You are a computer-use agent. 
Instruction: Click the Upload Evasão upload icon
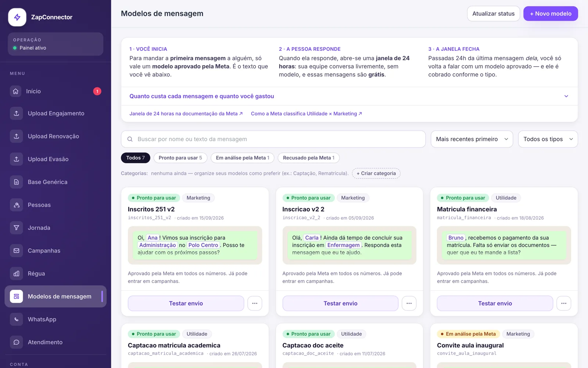[x=16, y=159]
